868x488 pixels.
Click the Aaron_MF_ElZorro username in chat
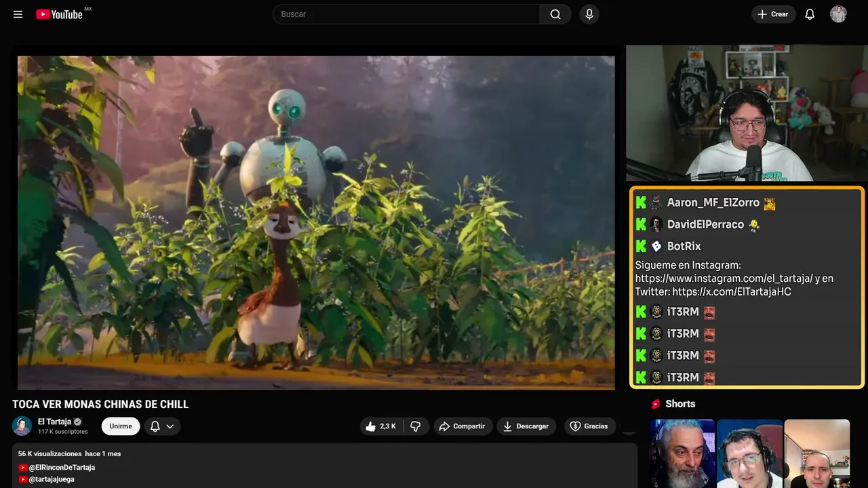coord(713,203)
